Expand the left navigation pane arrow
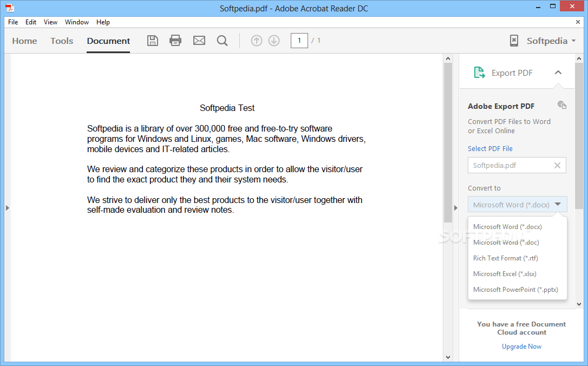Image resolution: width=588 pixels, height=366 pixels. pyautogui.click(x=7, y=208)
